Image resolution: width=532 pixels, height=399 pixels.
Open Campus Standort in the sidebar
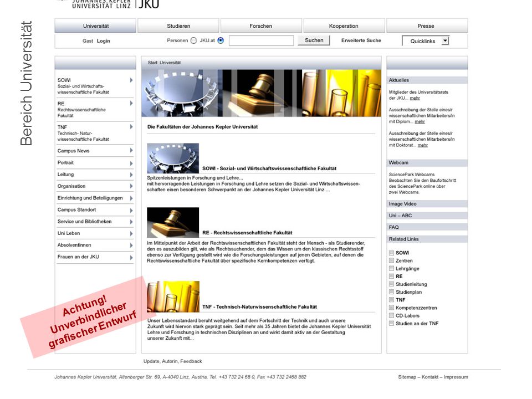pyautogui.click(x=76, y=209)
